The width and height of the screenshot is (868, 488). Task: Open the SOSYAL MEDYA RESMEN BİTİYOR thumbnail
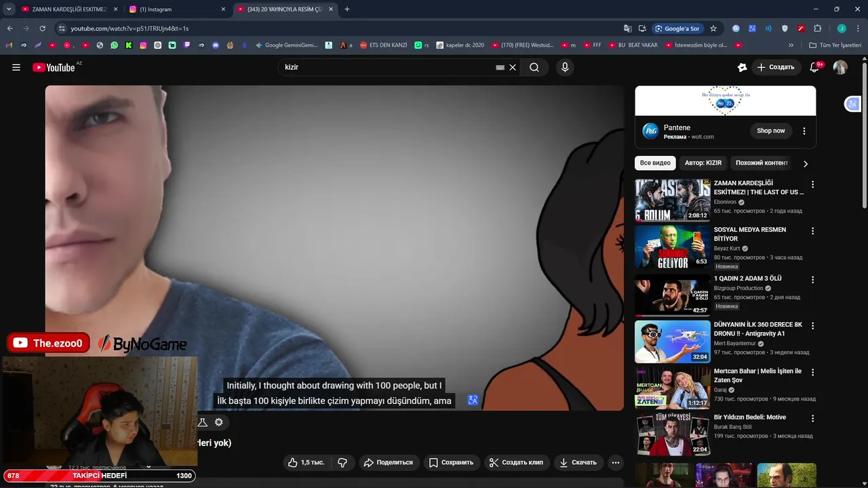[x=673, y=247]
